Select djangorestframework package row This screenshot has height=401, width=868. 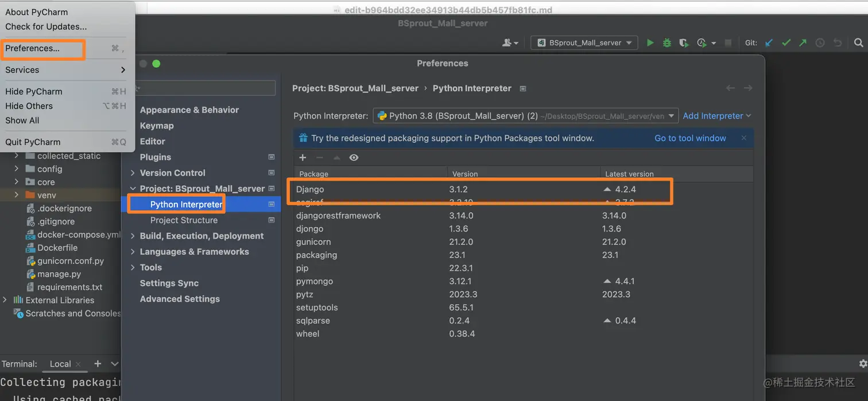point(523,216)
